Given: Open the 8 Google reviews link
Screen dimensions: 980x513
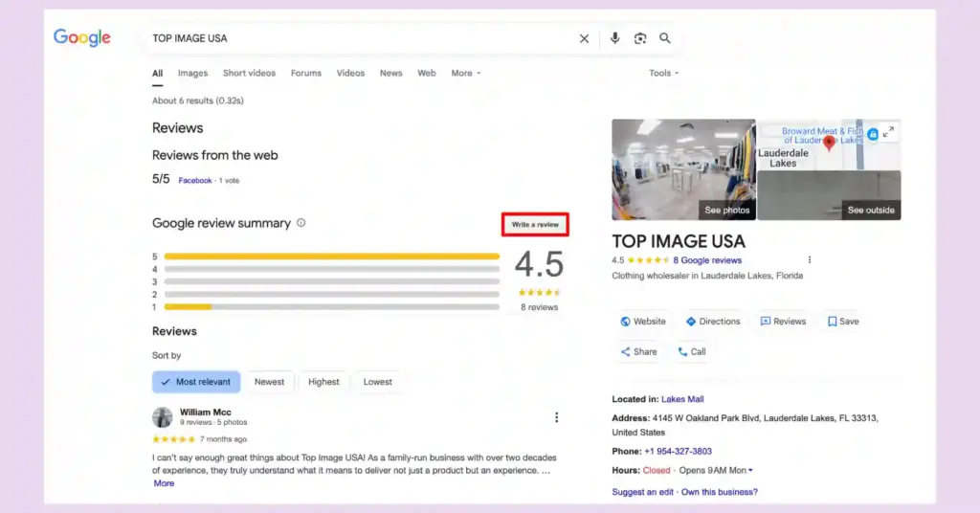Looking at the screenshot, I should (707, 260).
